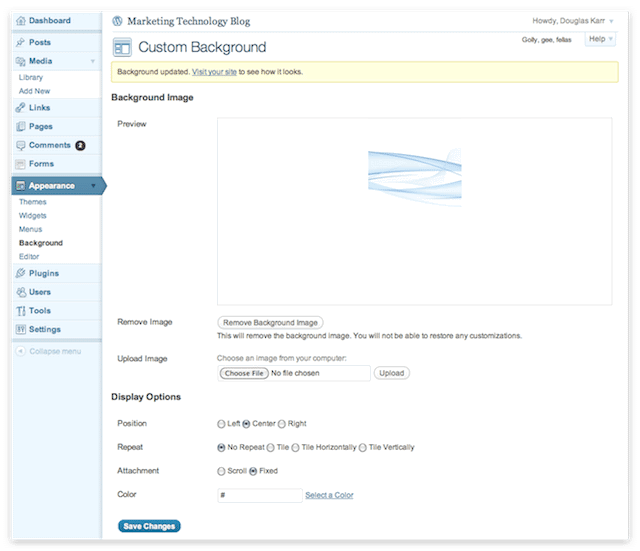Click the Choose File button
This screenshot has height=551, width=640.
[244, 373]
